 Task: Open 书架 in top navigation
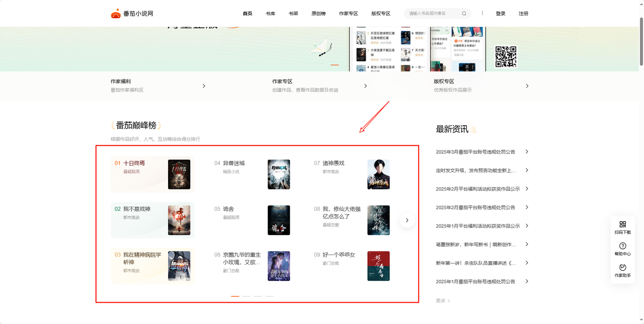coord(293,14)
